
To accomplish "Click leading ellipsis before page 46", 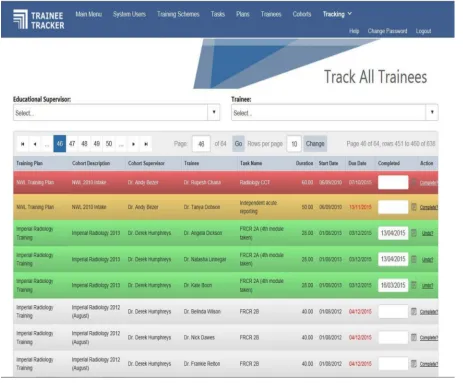I will pyautogui.click(x=47, y=144).
